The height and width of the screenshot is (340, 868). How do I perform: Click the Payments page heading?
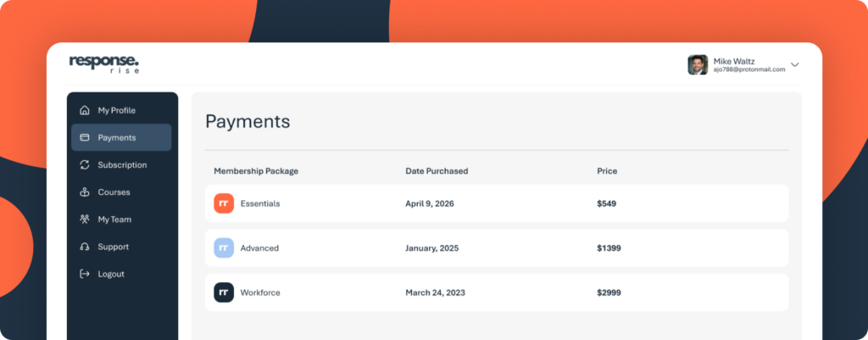pos(248,122)
